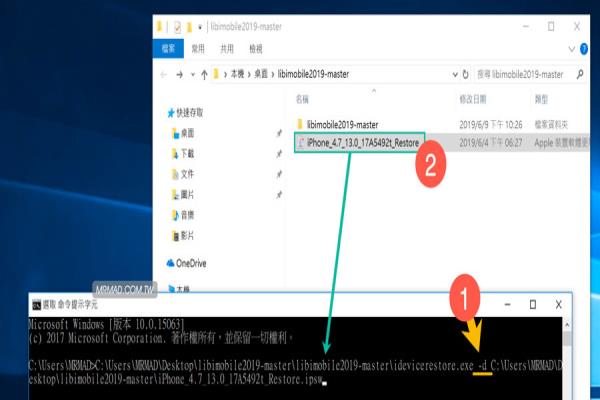This screenshot has width=600, height=400.
Task: Open 音樂 in the navigation pane
Action: pos(183,215)
